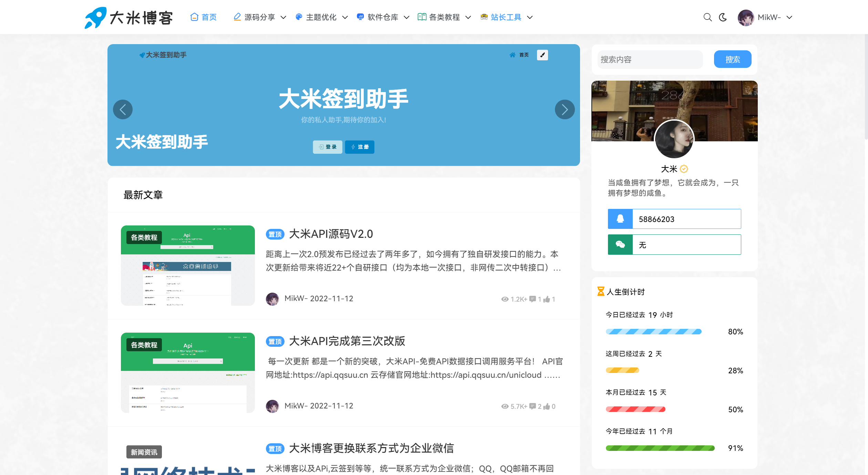
Task: Click the search magnifier icon in header
Action: pyautogui.click(x=707, y=17)
